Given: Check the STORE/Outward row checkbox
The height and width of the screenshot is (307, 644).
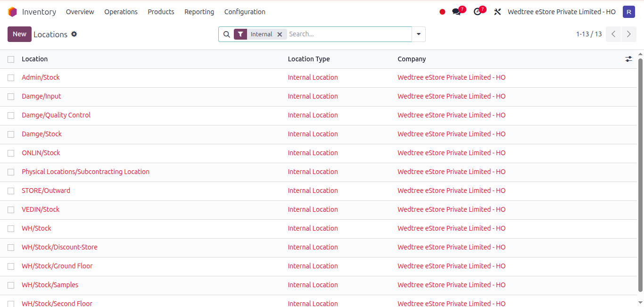Looking at the screenshot, I should pyautogui.click(x=11, y=191).
